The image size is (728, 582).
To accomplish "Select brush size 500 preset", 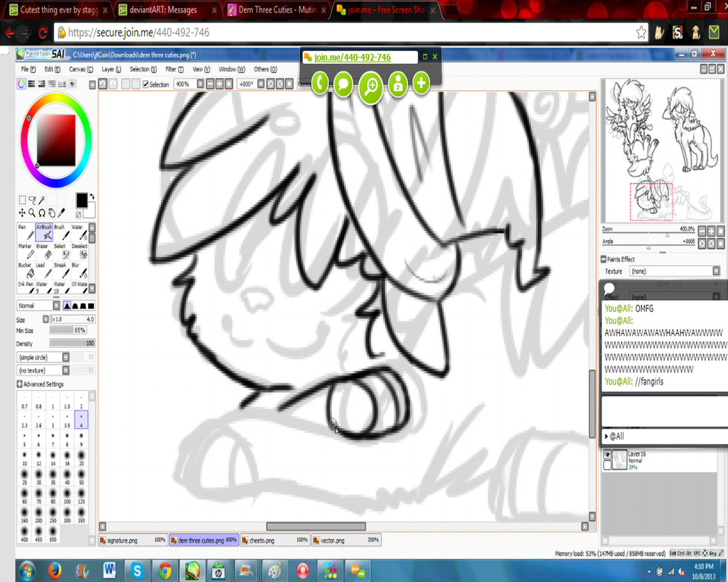I will click(x=53, y=534).
